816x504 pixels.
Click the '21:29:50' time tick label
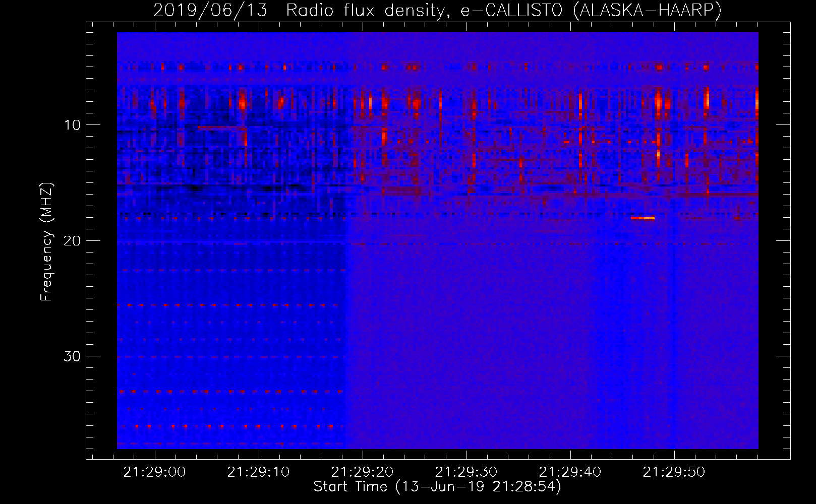pos(674,472)
